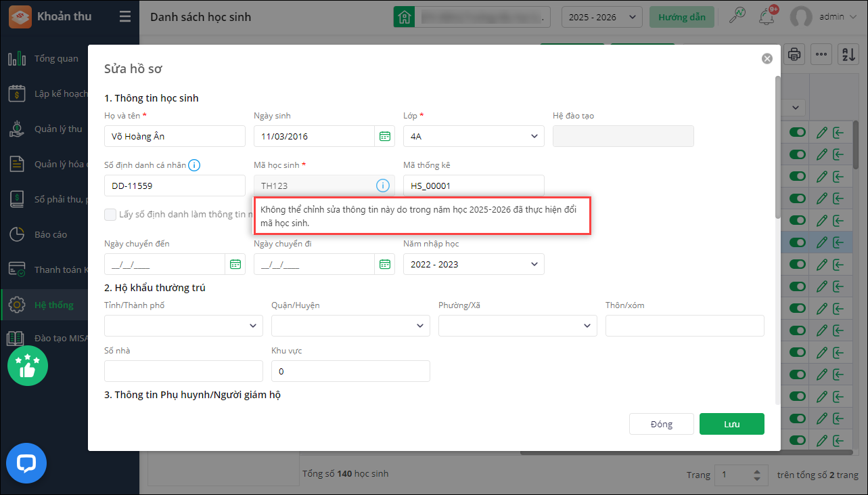Toggle status switch in the highlighted row
This screenshot has width=868, height=495.
pos(798,242)
